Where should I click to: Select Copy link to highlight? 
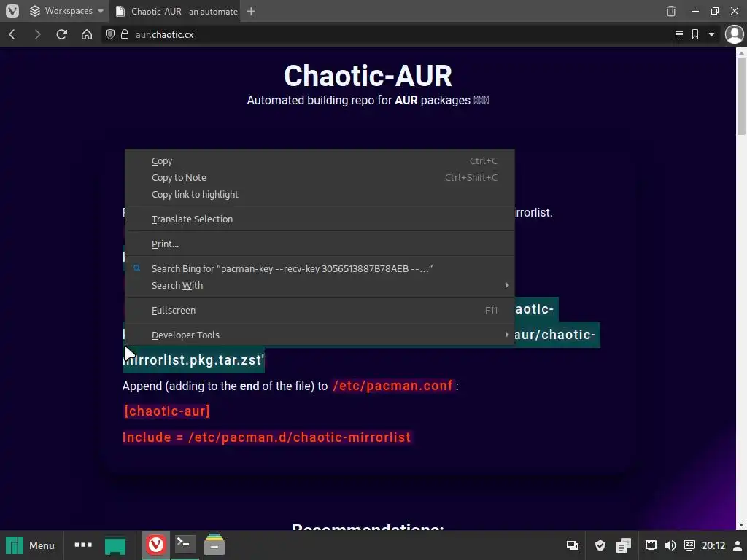[320, 194]
